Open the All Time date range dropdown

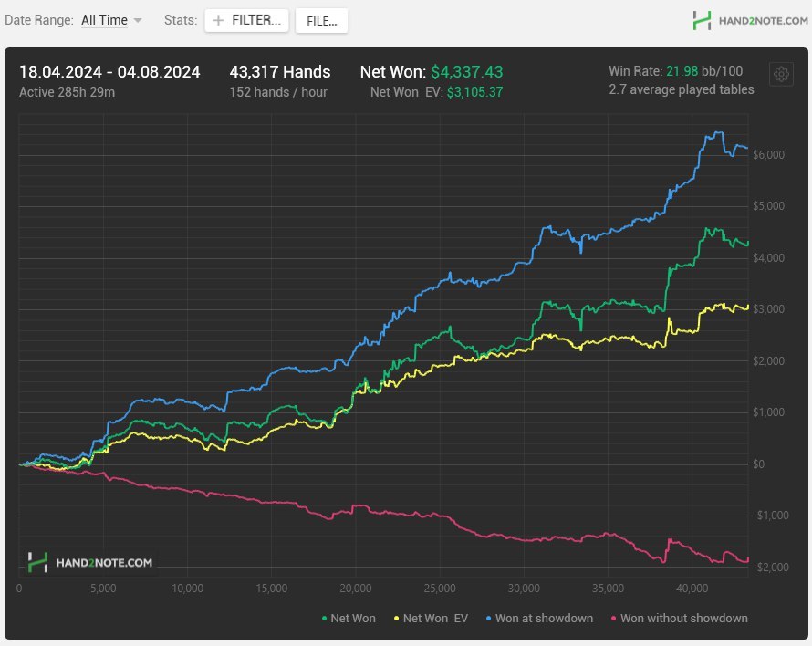point(111,20)
